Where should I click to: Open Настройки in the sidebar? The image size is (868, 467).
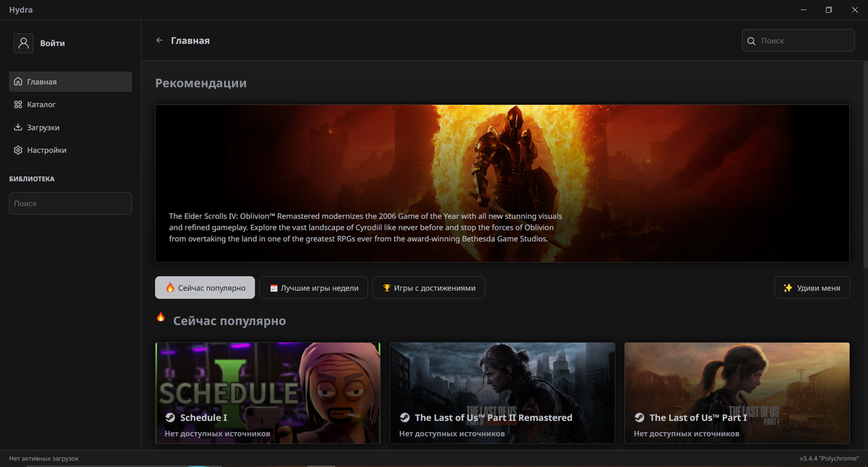[70, 150]
